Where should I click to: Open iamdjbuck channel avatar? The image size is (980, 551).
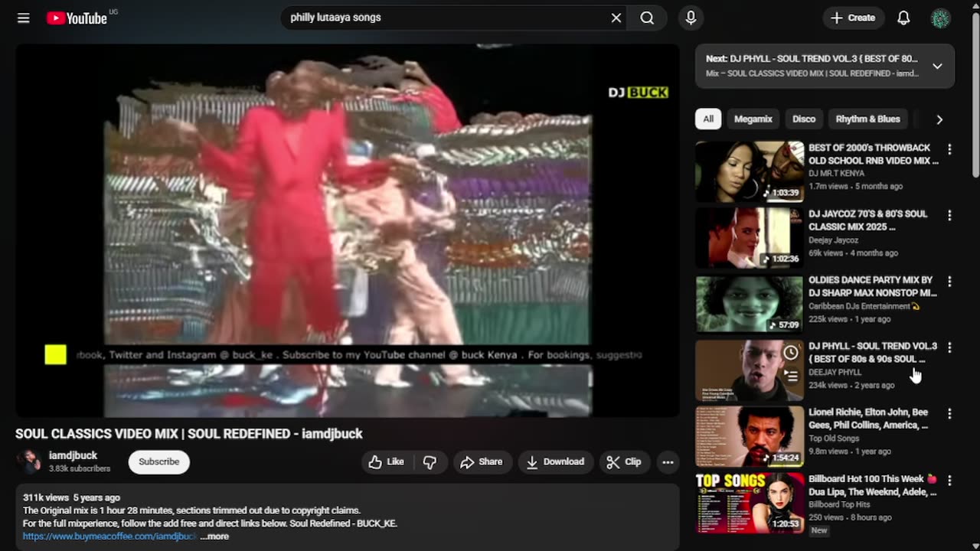29,461
